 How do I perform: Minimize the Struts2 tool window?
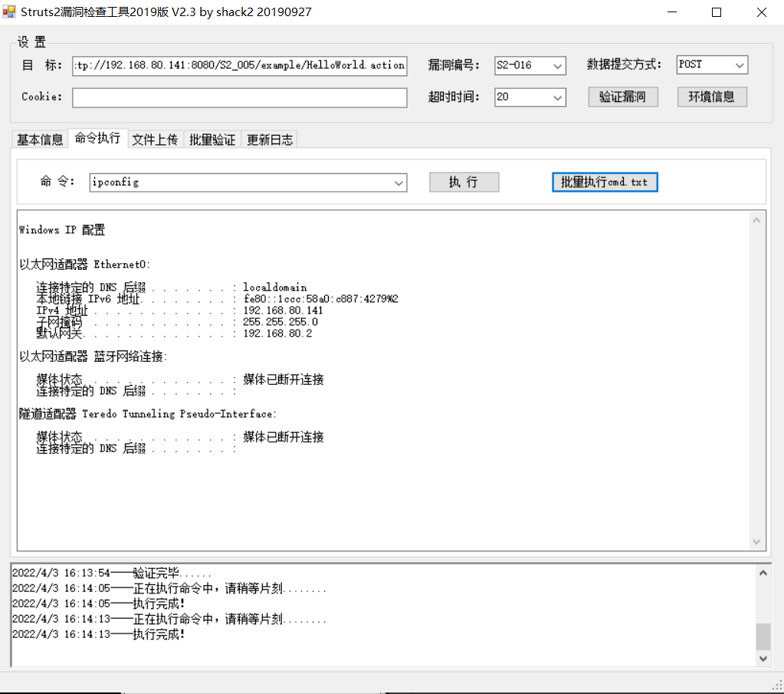click(673, 12)
